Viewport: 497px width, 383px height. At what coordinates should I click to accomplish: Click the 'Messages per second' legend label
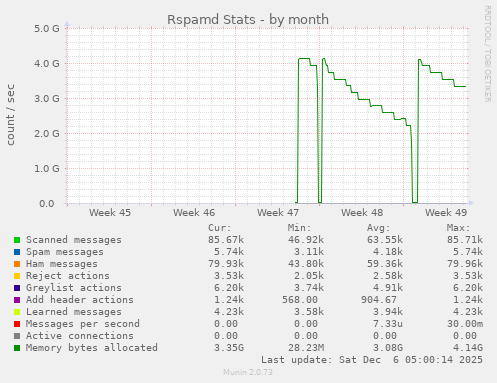coord(83,324)
